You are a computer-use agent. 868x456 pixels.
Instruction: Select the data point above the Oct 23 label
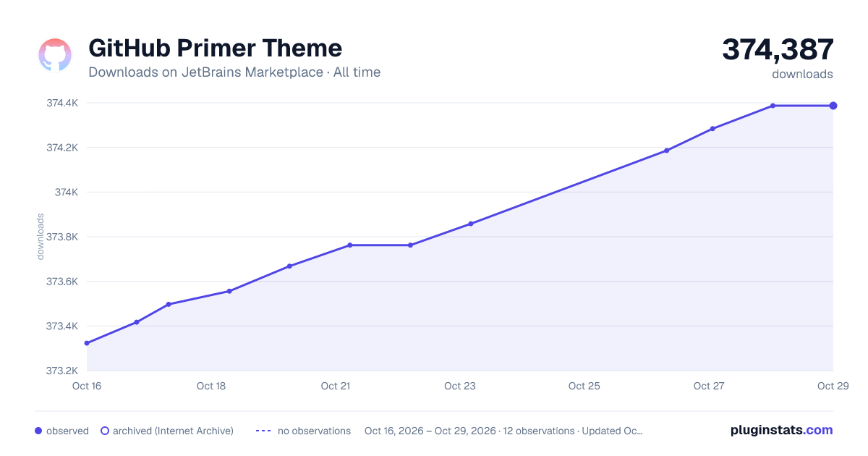(x=471, y=224)
